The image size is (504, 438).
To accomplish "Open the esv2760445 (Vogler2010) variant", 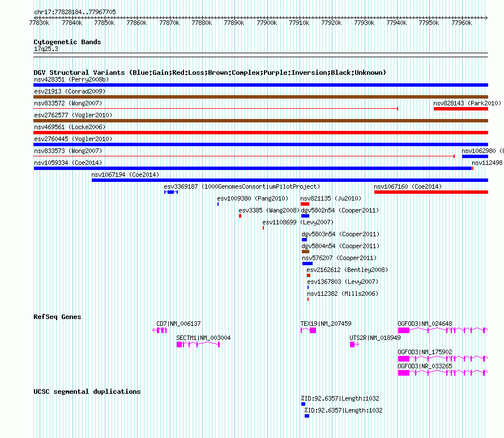I will pyautogui.click(x=73, y=139).
